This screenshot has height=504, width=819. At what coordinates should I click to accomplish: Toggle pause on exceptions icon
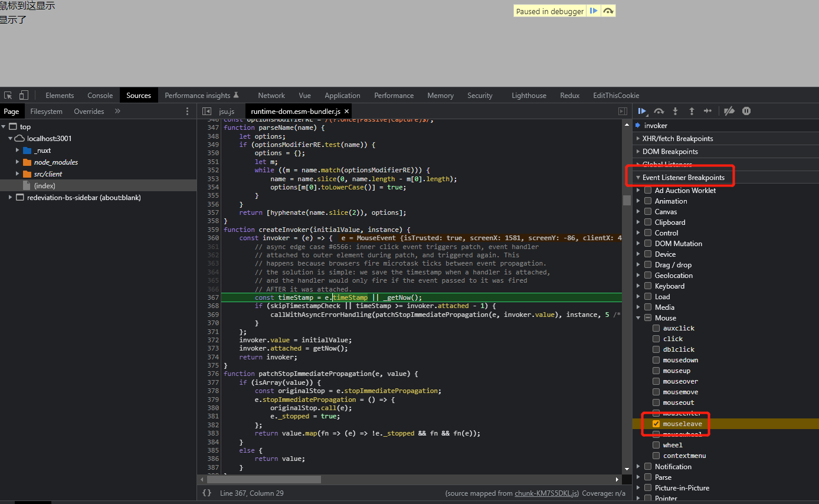click(x=746, y=111)
